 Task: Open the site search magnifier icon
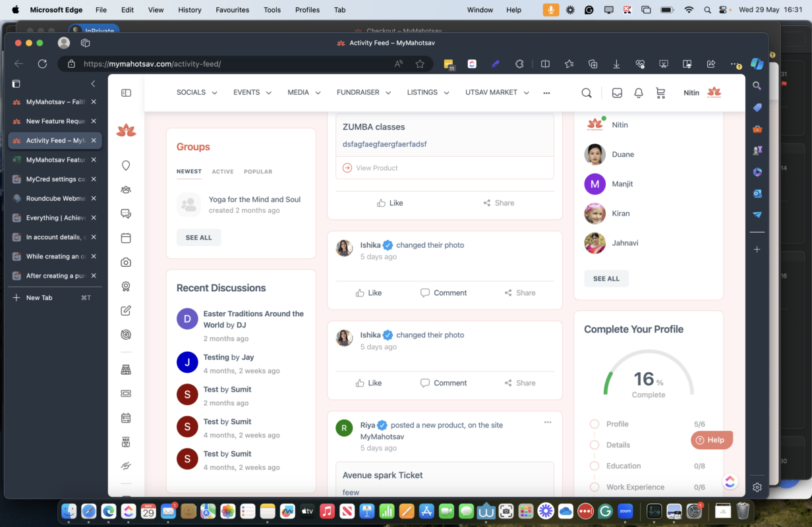pyautogui.click(x=587, y=93)
